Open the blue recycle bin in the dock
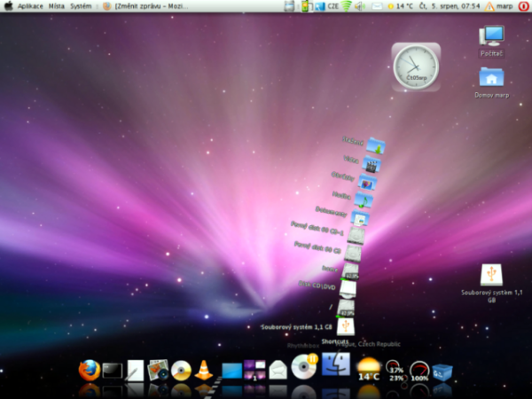Screen dimensions: 532x399 (442, 372)
